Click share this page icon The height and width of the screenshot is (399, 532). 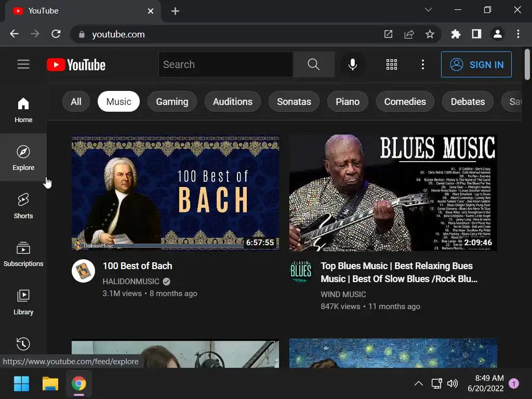(x=409, y=34)
